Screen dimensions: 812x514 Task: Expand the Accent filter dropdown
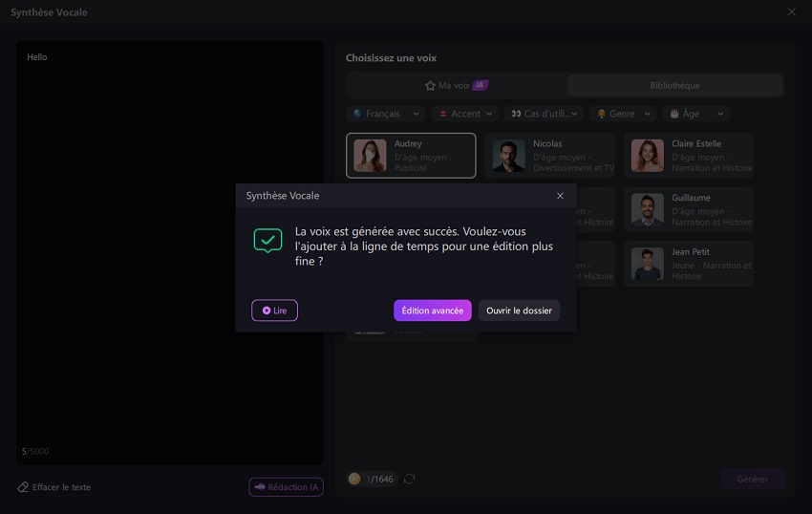[x=465, y=114]
